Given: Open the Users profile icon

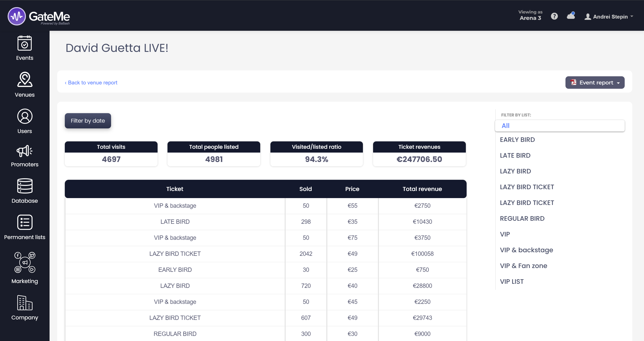Looking at the screenshot, I should (x=25, y=116).
